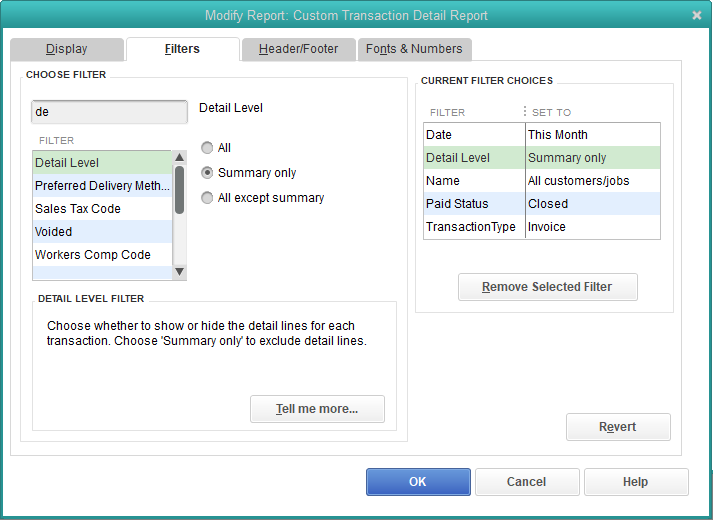Select the TransactionType filter row
713x520 pixels.
pos(541,227)
